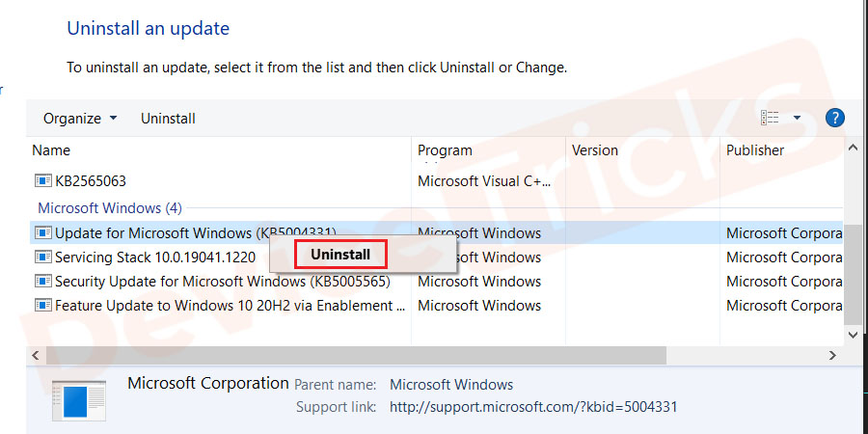868x434 pixels.
Task: Click the Version column header
Action: click(x=642, y=150)
